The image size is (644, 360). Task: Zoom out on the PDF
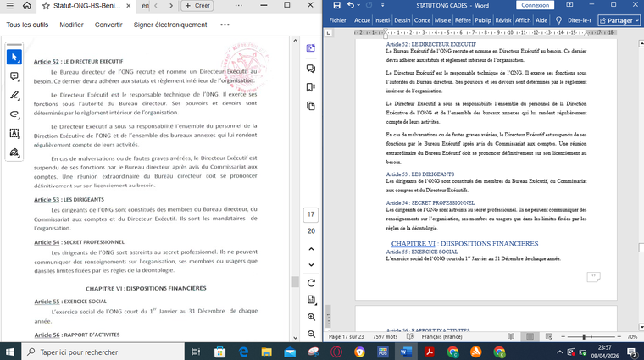tap(311, 334)
